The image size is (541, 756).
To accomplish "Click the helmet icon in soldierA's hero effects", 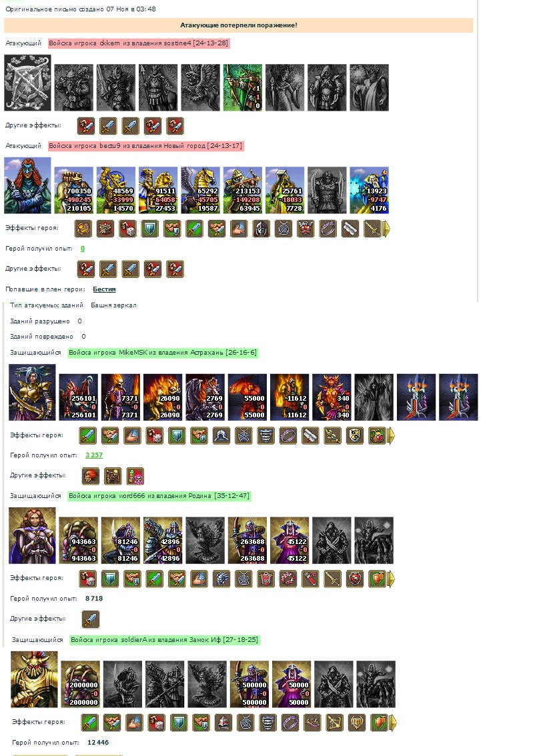I will tap(223, 722).
